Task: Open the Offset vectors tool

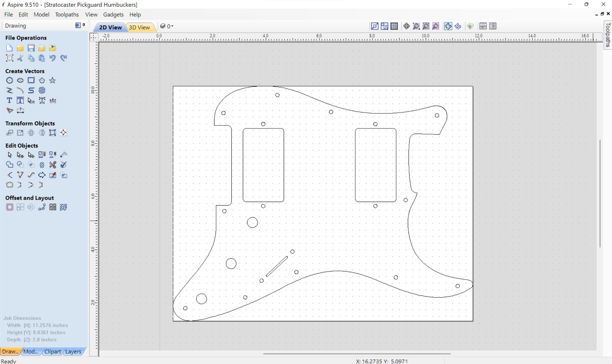Action: [x=9, y=207]
